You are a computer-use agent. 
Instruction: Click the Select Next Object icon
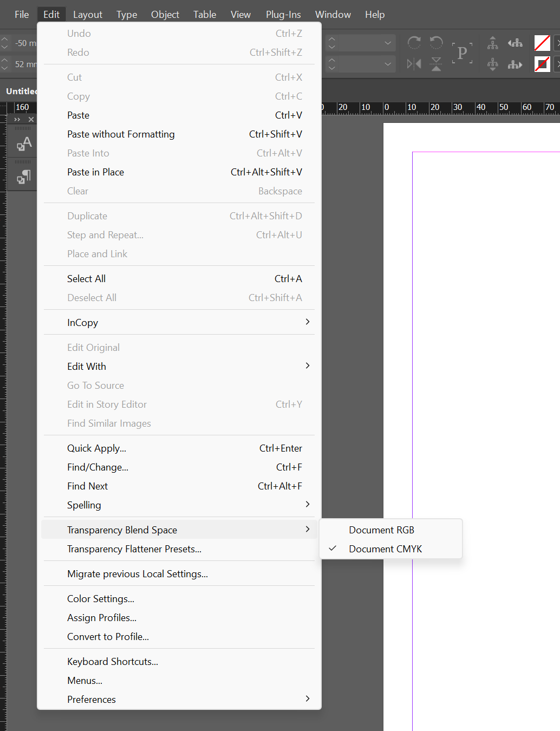click(515, 64)
